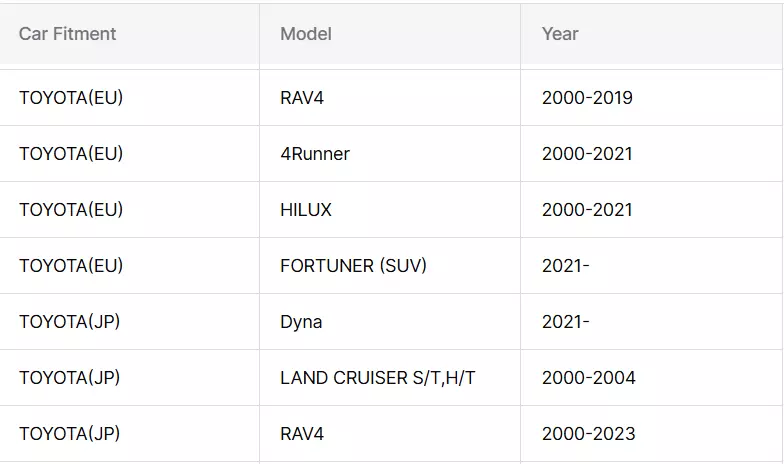Screen dimensions: 784x464
Task: Select LAND CRUISER S/T,H/T cell
Action: tap(377, 378)
